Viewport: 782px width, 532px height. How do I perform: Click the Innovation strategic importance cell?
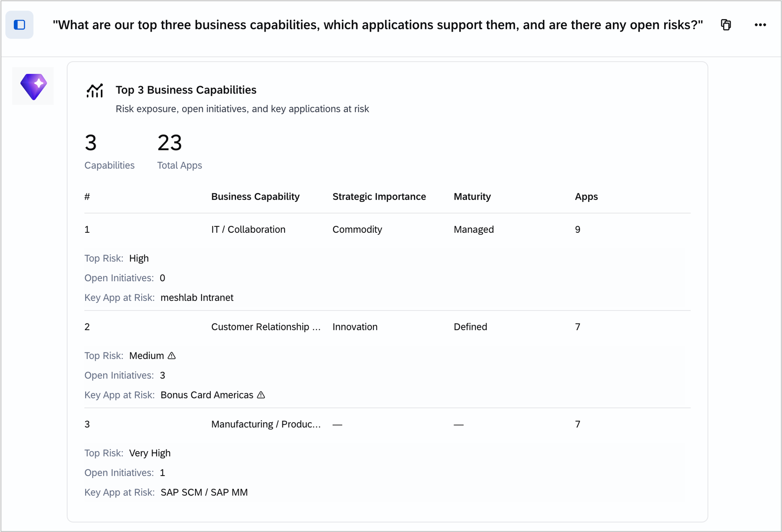[355, 327]
